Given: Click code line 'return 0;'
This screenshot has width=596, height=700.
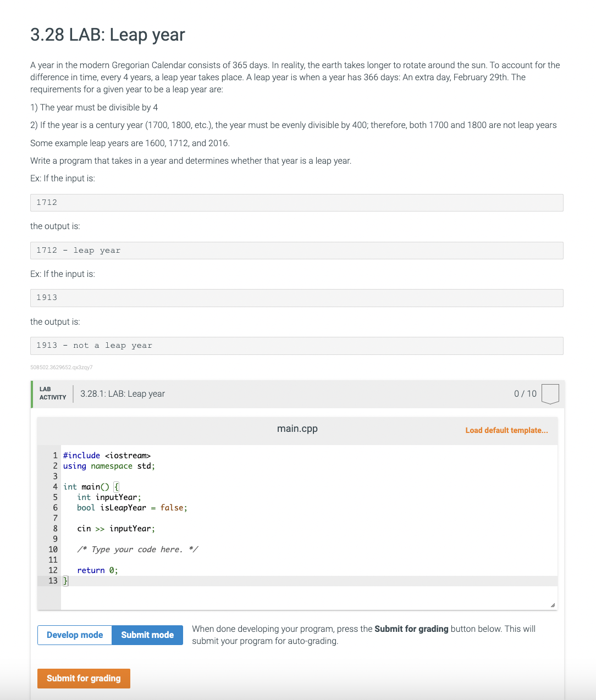Looking at the screenshot, I should (97, 570).
